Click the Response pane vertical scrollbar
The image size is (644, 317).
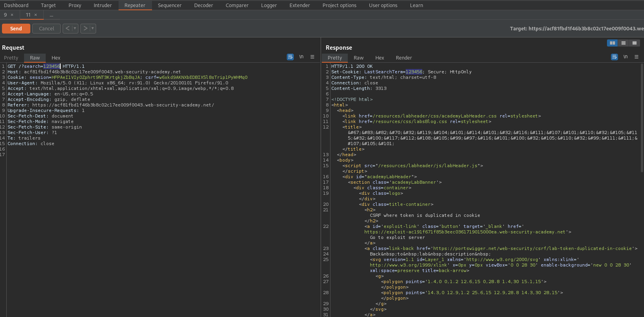click(642, 118)
